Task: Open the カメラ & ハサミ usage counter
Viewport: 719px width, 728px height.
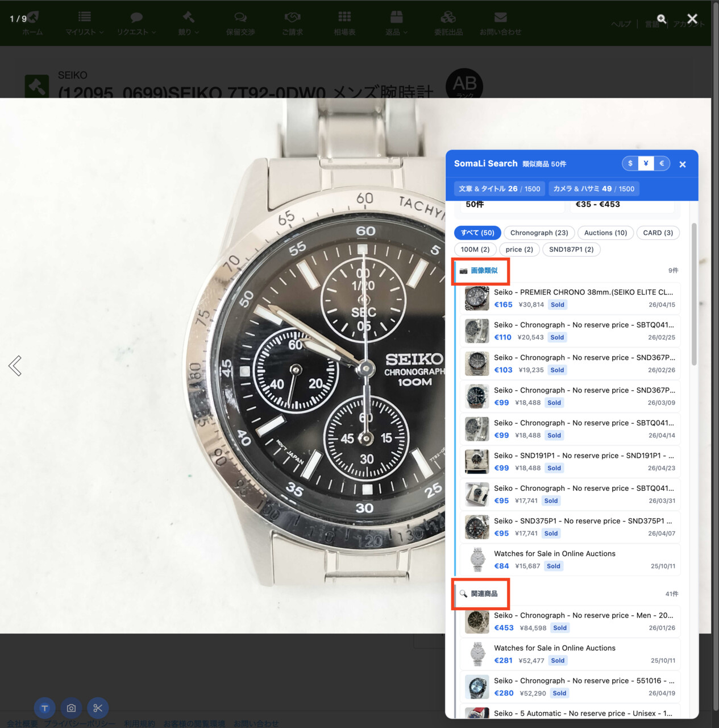Action: tap(594, 189)
